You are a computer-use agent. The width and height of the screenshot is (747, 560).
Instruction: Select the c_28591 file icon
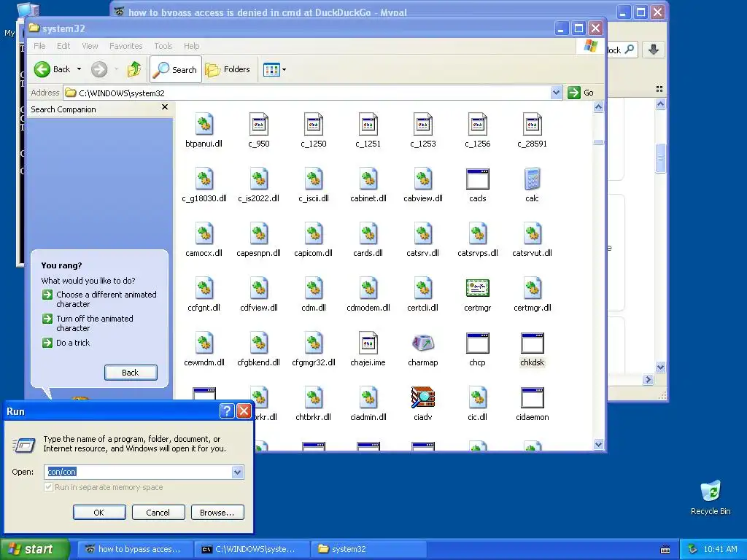[x=532, y=125]
